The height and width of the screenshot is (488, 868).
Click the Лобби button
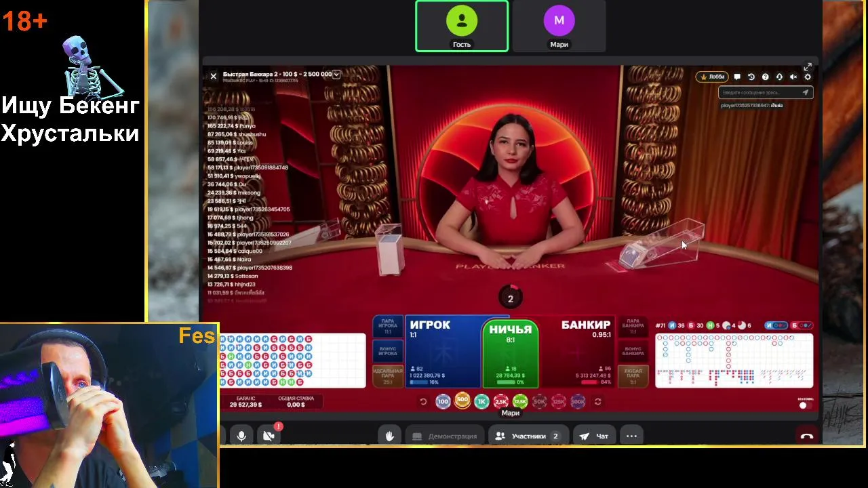(x=713, y=77)
